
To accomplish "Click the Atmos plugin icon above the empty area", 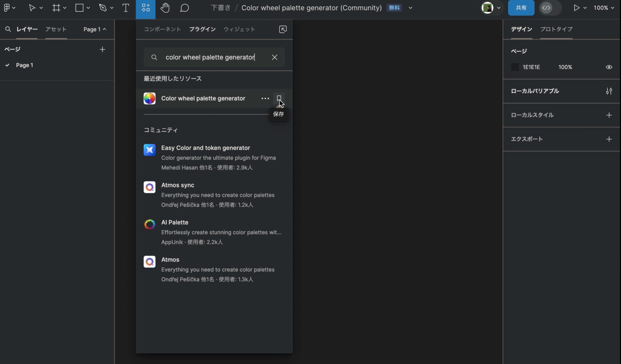I will pyautogui.click(x=149, y=262).
